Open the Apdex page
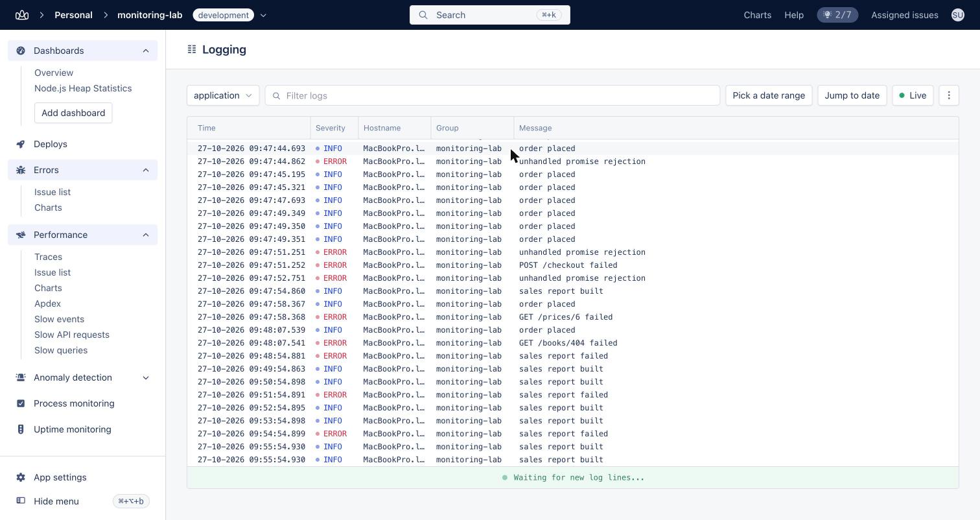 click(47, 303)
